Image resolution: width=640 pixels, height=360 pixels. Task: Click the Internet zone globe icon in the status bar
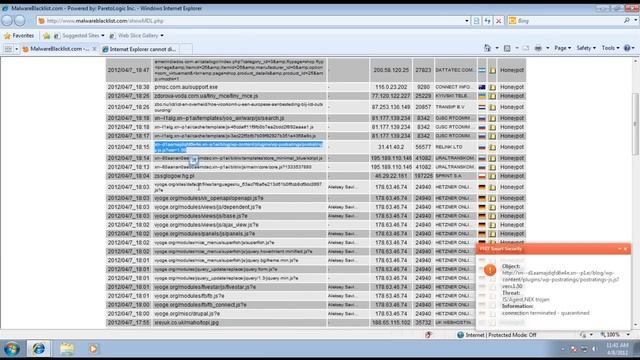click(x=460, y=335)
